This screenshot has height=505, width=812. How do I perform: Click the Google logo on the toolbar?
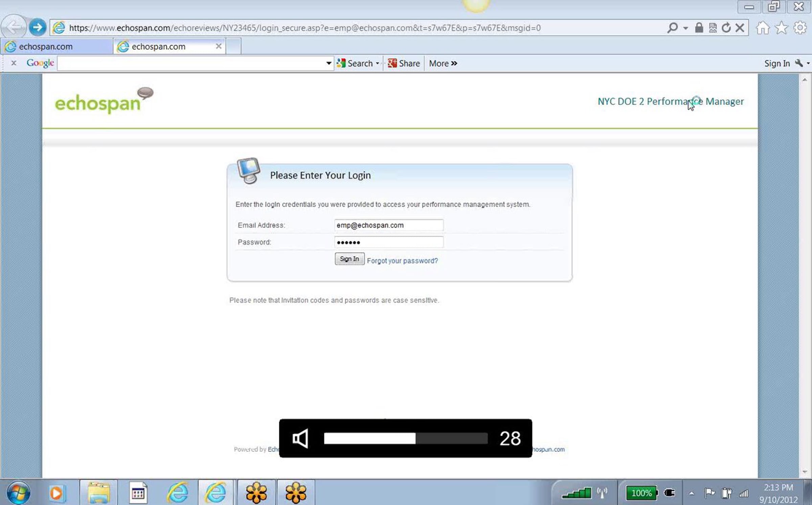click(x=40, y=63)
